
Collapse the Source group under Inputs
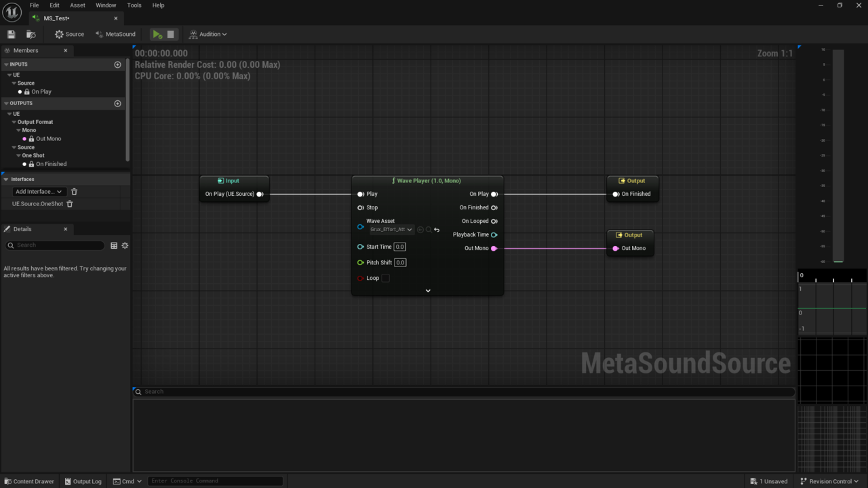coord(14,83)
